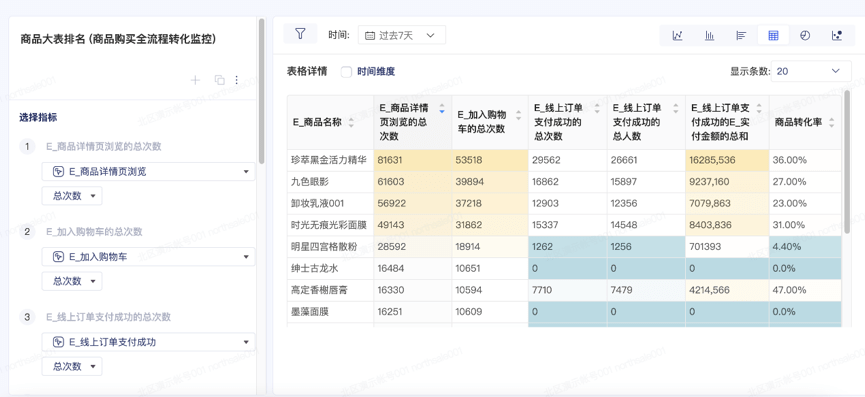This screenshot has width=865, height=397.
Task: Click product cell 明星四宫格散粉
Action: pyautogui.click(x=330, y=246)
